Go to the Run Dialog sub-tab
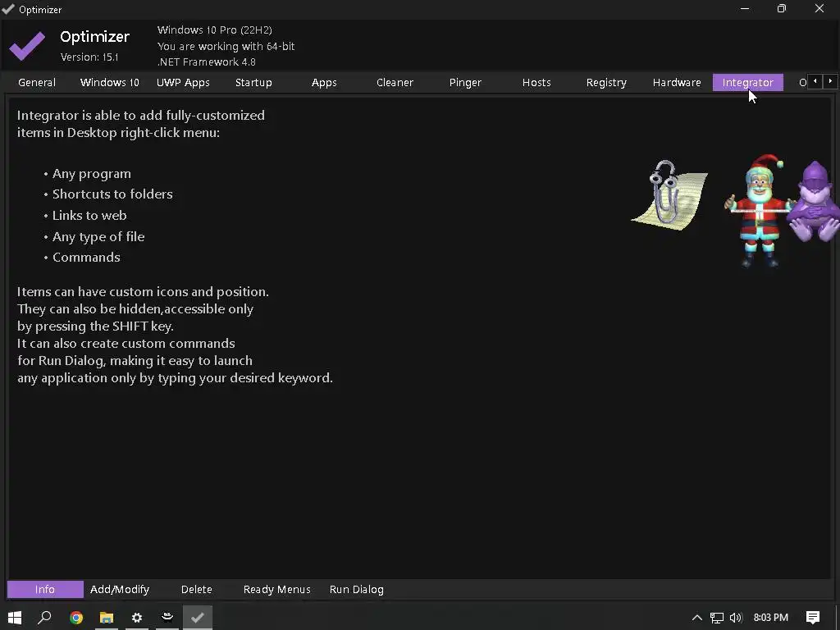 point(357,589)
